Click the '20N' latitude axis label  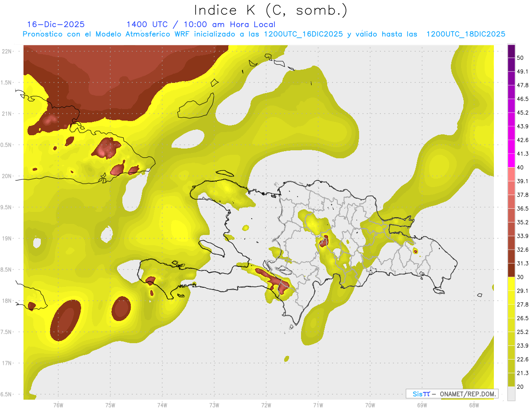coord(7,176)
